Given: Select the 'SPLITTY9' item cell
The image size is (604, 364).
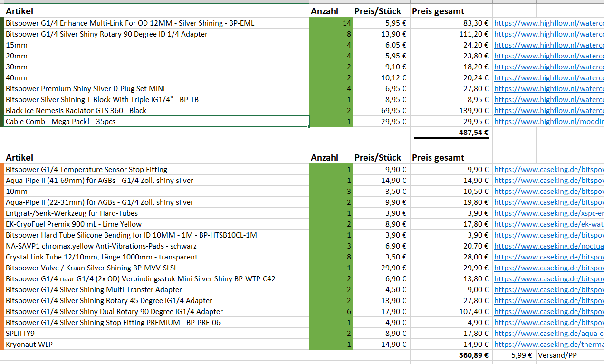Looking at the screenshot, I should [x=157, y=333].
